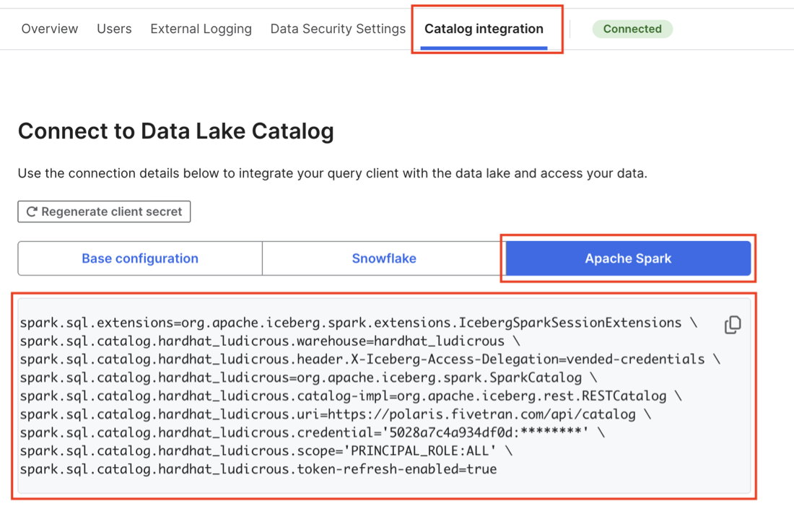Copy the Spark configuration snippet to clipboard
Viewport: 794px width, 532px height.
pos(732,325)
